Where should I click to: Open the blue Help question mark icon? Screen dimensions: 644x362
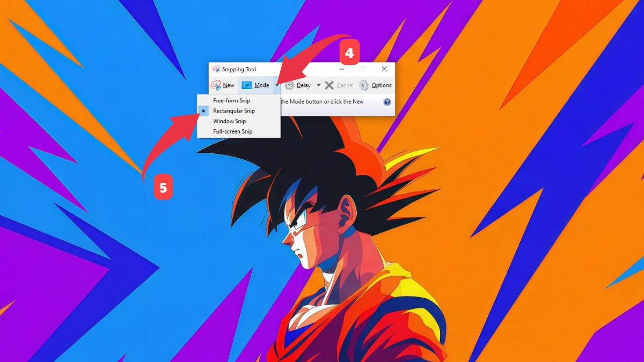coord(387,101)
